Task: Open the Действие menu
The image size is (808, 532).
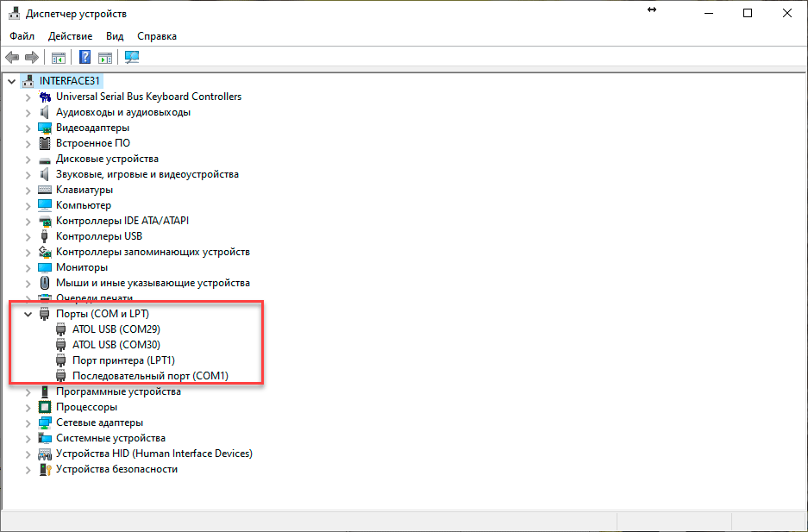Action: click(70, 36)
